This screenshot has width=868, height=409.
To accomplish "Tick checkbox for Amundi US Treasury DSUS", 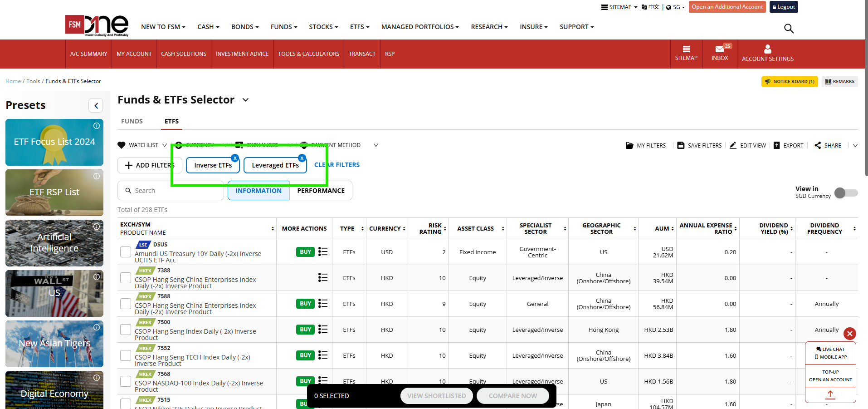I will click(126, 252).
